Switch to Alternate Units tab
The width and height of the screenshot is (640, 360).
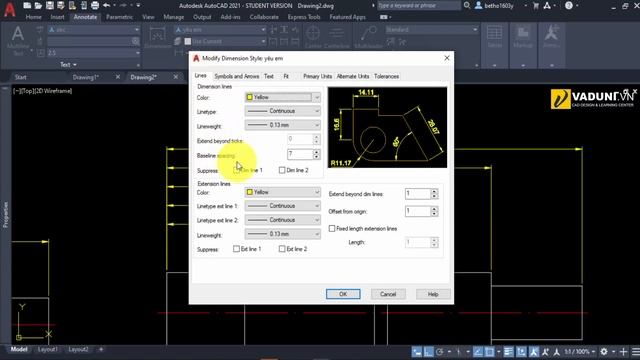[x=353, y=76]
